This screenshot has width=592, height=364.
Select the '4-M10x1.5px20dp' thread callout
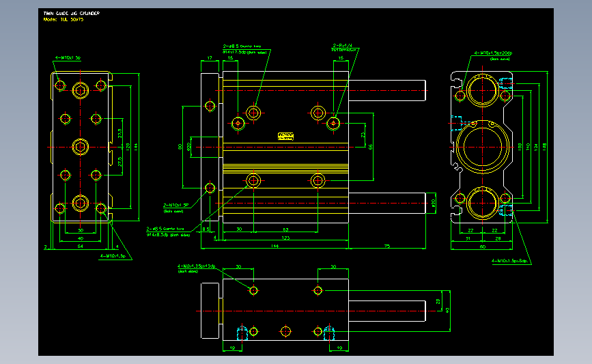tap(493, 53)
